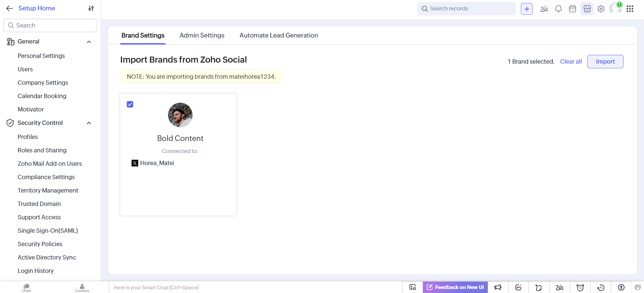Click the back arrow beside Setup Home
This screenshot has height=293, width=644.
pyautogui.click(x=10, y=8)
